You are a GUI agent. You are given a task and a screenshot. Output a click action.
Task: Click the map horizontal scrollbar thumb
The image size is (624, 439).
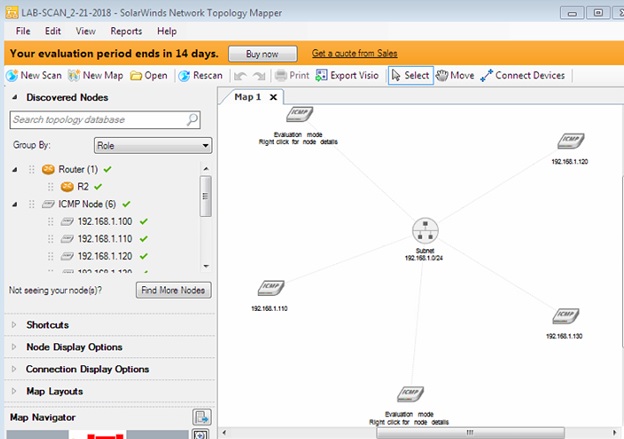point(470,433)
